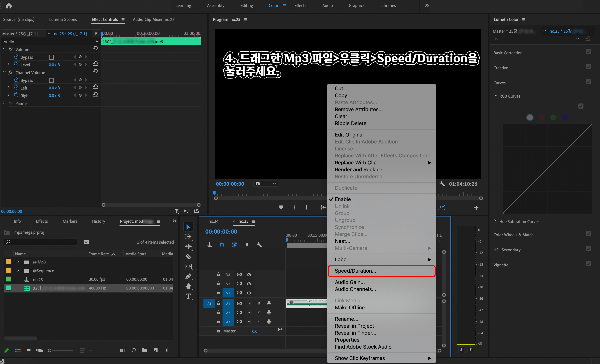Click Audio Gain... menu entry
Viewport: 600px width, 364px height.
[x=350, y=282]
